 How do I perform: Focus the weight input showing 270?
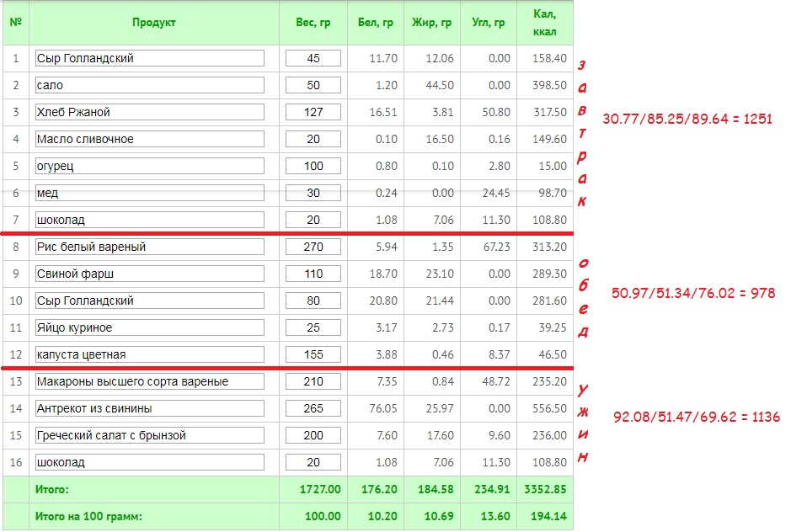pos(313,247)
